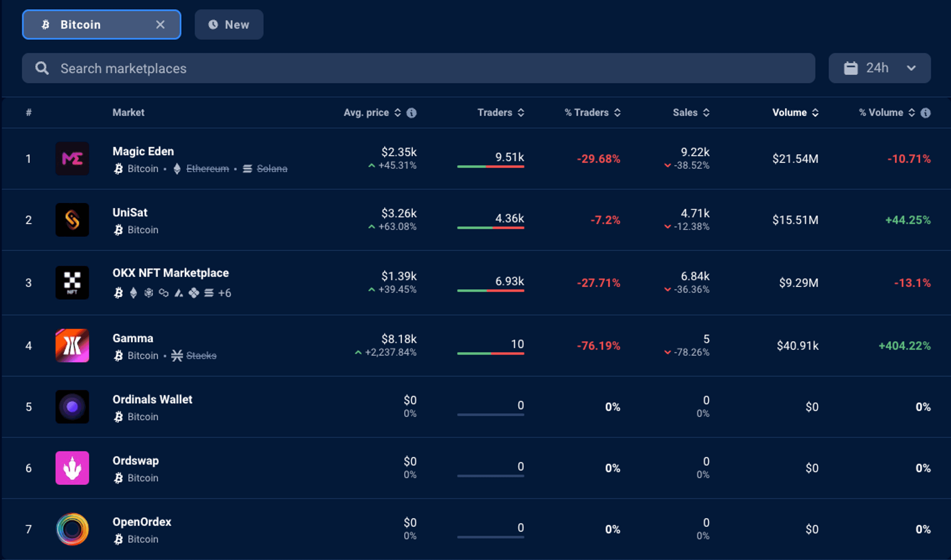Show the % Volume info tooltip icon
951x560 pixels.
(x=925, y=113)
